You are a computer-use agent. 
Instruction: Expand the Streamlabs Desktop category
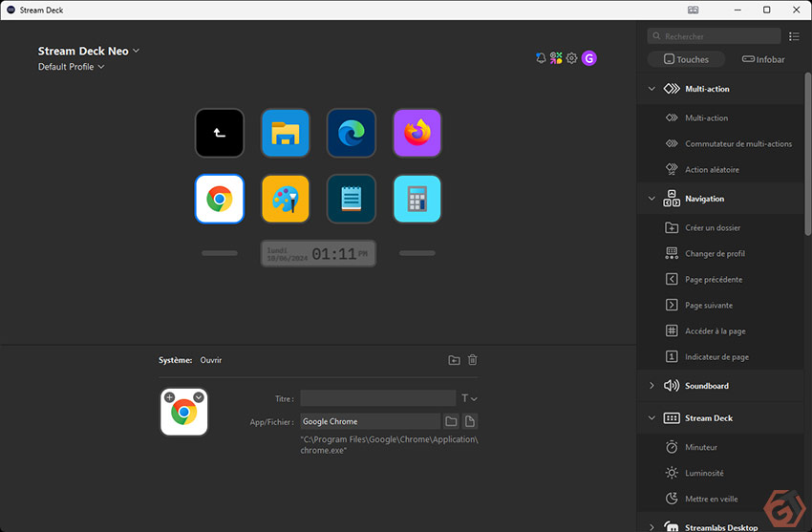point(652,527)
